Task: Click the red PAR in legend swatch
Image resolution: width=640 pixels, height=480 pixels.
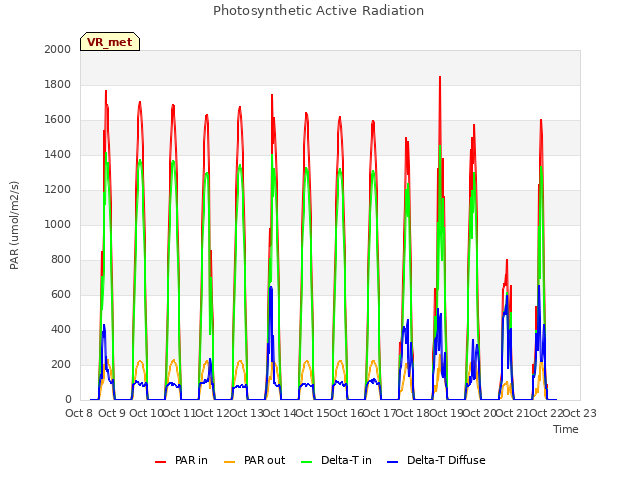Action: coord(160,462)
